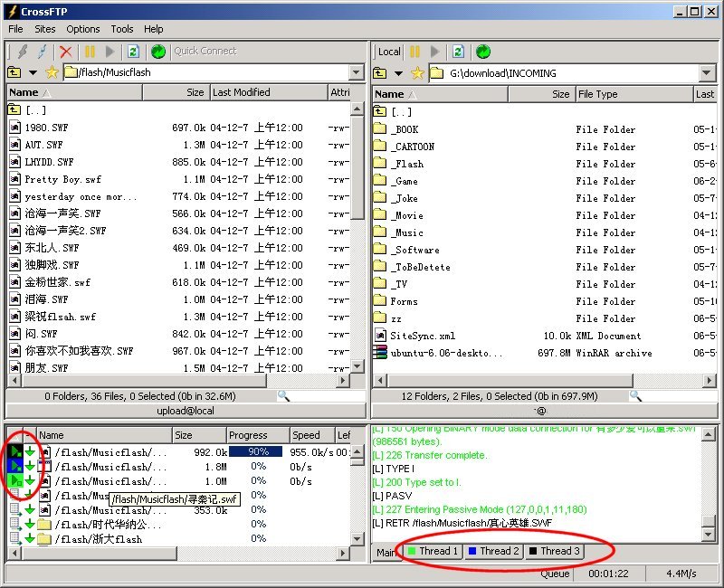
Task: Expand the /flash/Musicflash path dropdown
Action: (x=356, y=72)
